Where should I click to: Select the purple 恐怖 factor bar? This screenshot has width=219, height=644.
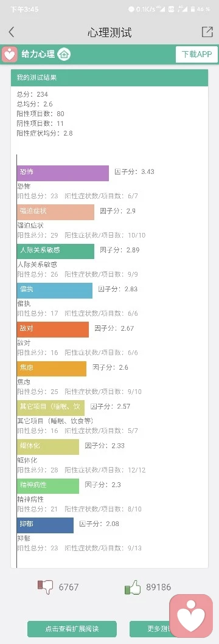pos(63,173)
